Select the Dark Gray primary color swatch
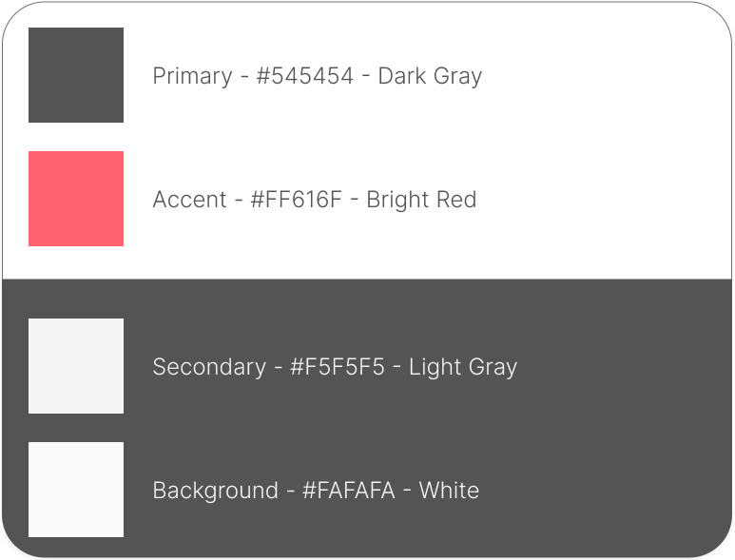Viewport: 735px width, 560px height. [x=76, y=75]
